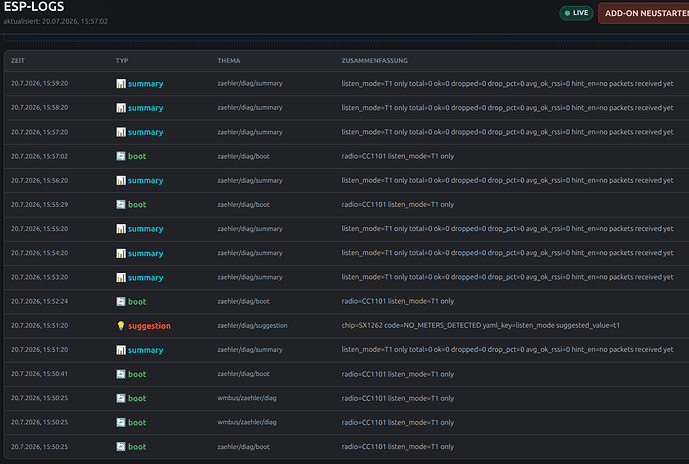
Task: Click radio=CC1101 summary in 15:55:29 row
Action: click(398, 204)
